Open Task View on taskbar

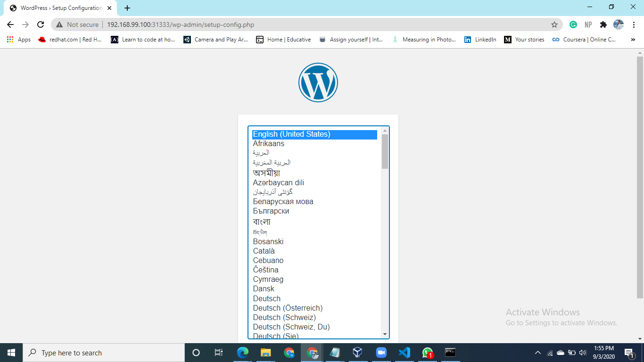[x=219, y=353]
